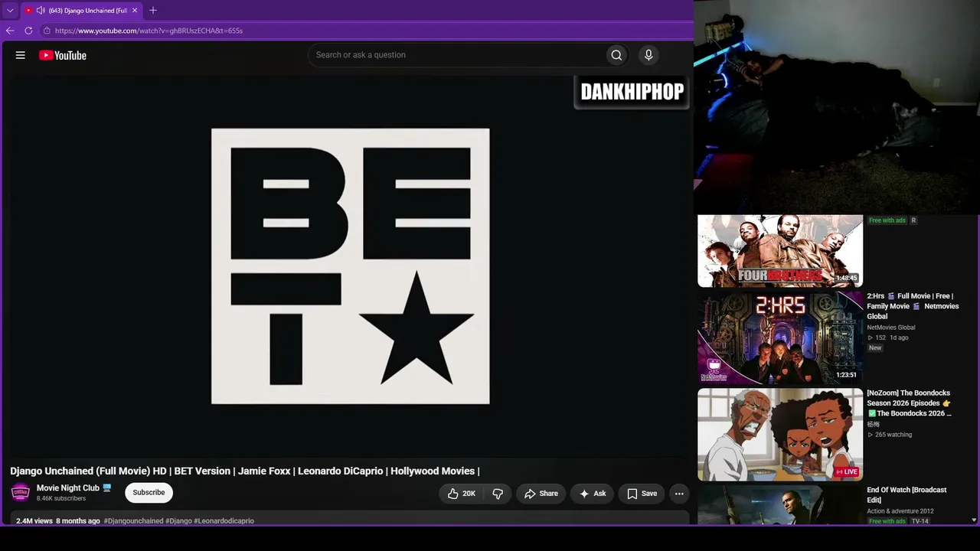Start voice search with the microphone
Image resolution: width=980 pixels, height=551 pixels.
point(648,55)
